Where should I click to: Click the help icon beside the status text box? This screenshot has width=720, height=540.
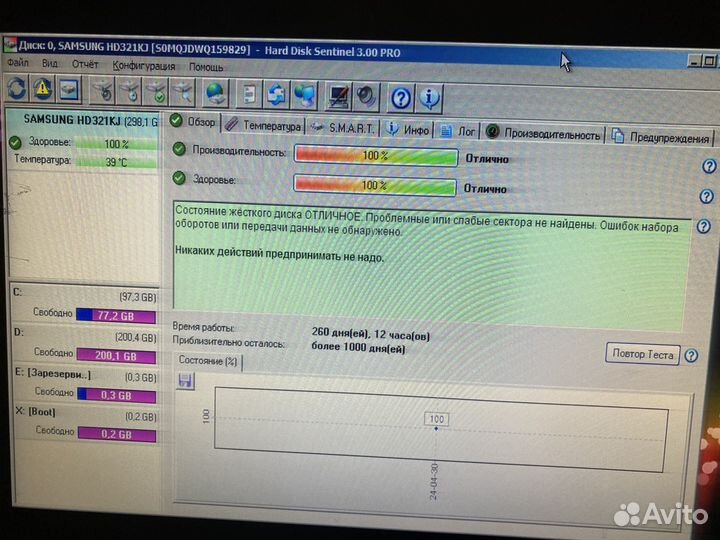[x=703, y=226]
